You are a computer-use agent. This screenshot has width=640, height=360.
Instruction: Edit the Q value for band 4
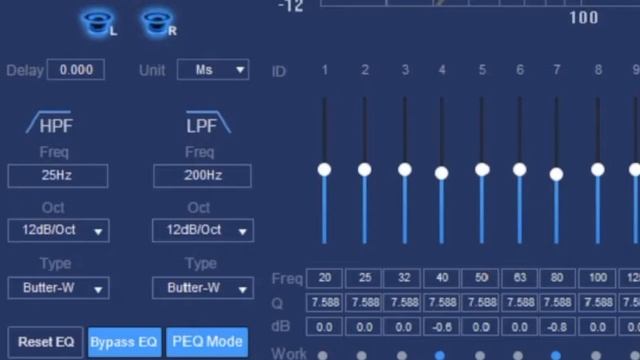coord(442,302)
